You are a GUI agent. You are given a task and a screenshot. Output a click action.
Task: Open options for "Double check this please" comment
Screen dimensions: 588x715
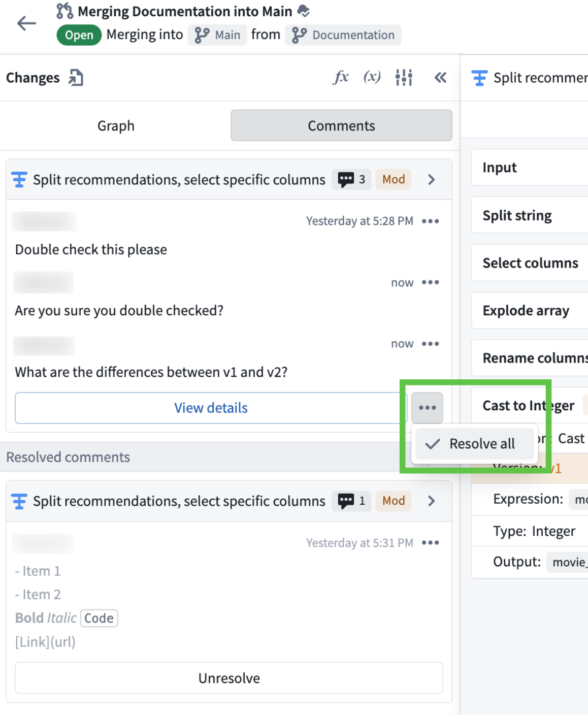pyautogui.click(x=430, y=221)
